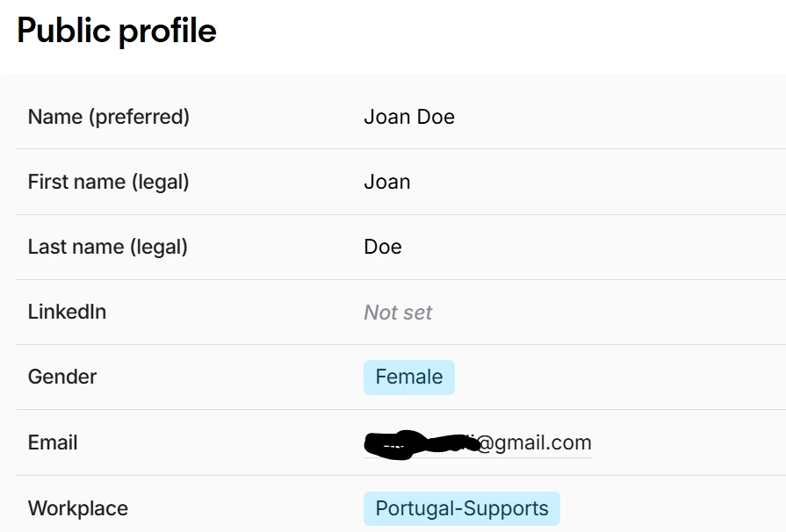This screenshot has width=786, height=532.
Task: Click the "@gmail.com" part of the email
Action: point(535,442)
